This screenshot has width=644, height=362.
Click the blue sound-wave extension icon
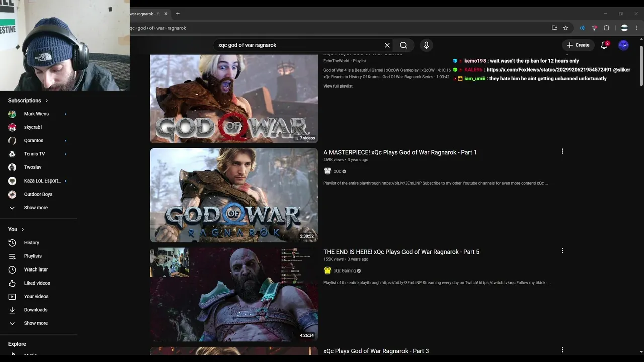(582, 28)
